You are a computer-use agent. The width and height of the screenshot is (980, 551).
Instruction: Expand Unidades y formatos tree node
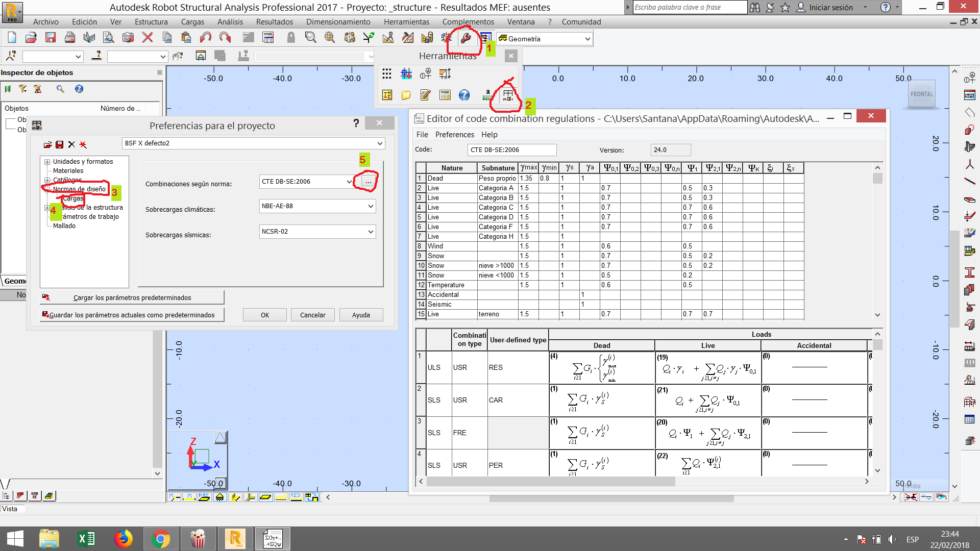tap(47, 162)
